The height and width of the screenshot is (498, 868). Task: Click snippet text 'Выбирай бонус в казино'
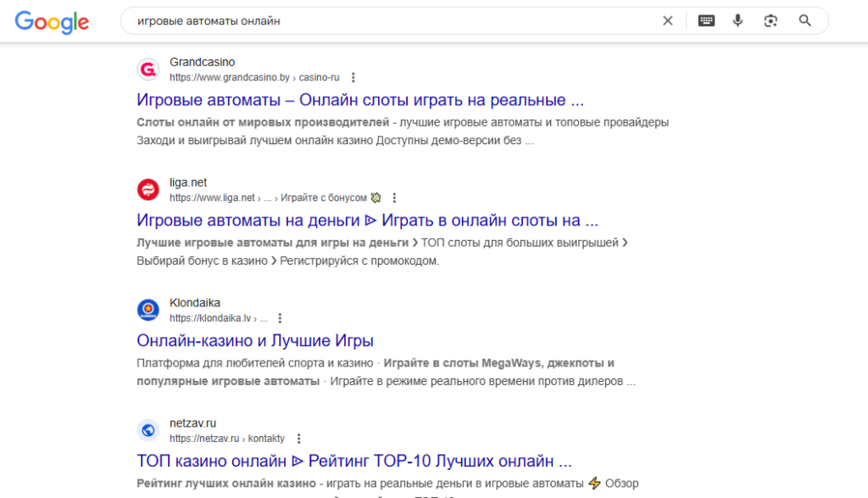[x=202, y=260]
